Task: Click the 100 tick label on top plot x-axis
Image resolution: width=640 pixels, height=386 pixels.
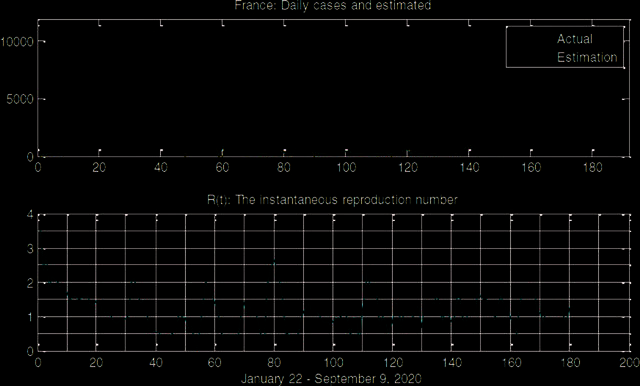Action: point(346,167)
